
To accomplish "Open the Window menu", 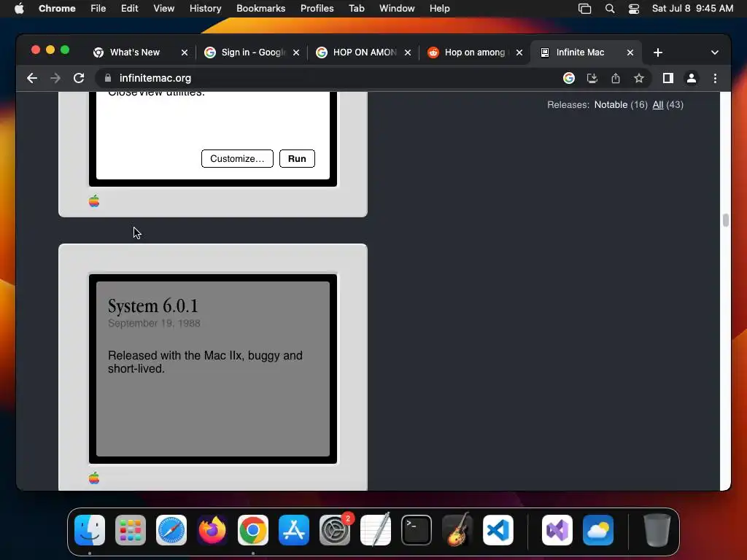I will click(x=397, y=9).
